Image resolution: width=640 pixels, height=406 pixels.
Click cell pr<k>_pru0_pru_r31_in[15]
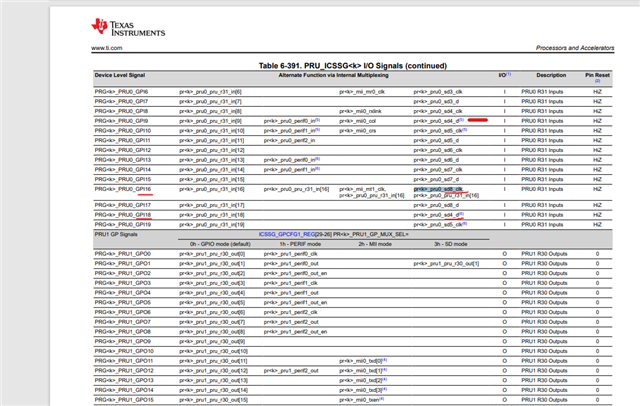click(212, 180)
